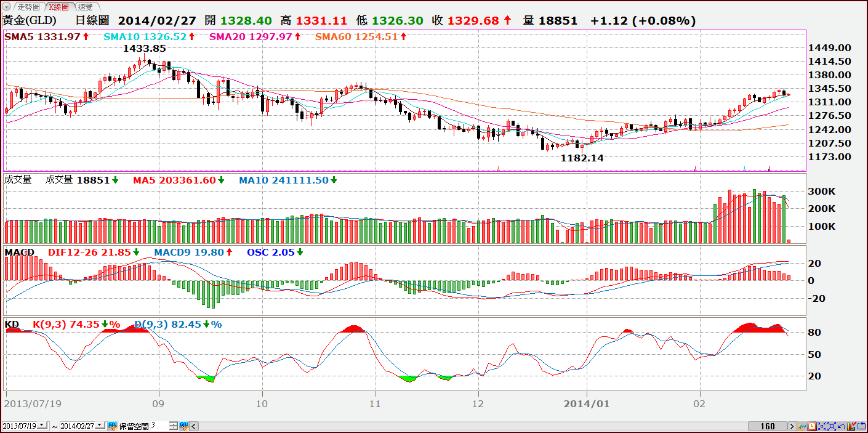Click the 1449.00 price axis value
This screenshot has height=433, width=868.
829,47
